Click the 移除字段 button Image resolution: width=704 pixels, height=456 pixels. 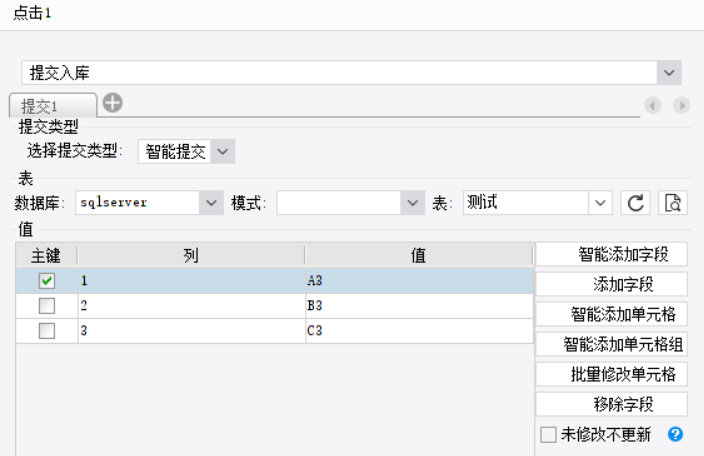[610, 404]
